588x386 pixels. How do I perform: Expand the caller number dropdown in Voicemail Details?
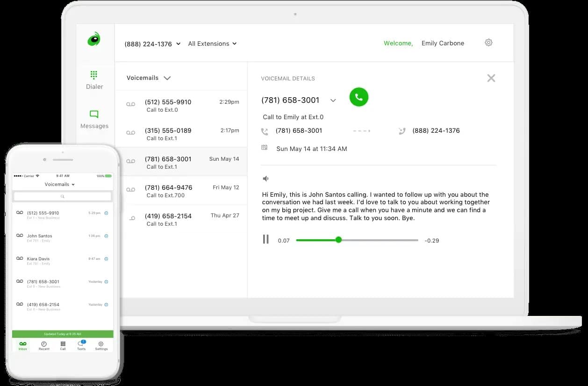pyautogui.click(x=333, y=100)
